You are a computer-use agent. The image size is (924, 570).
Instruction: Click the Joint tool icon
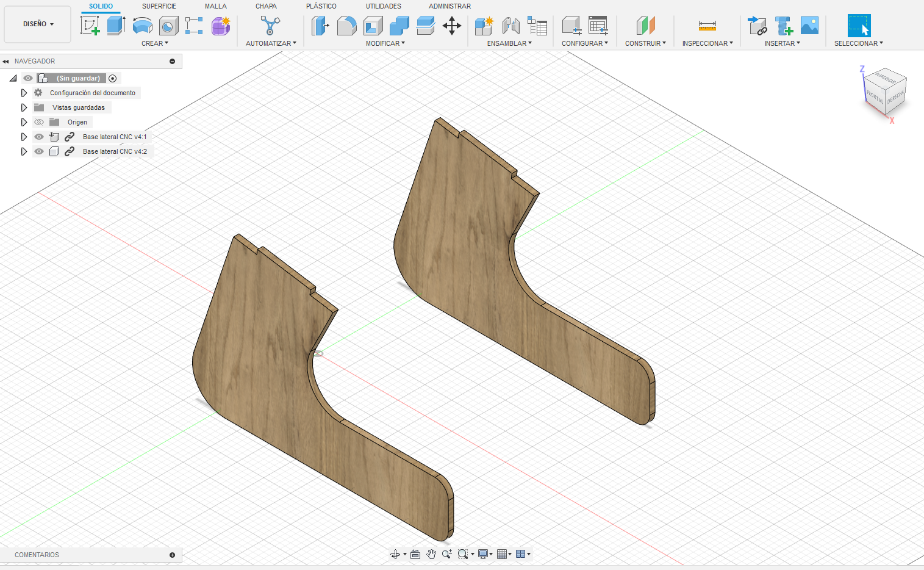(x=510, y=25)
